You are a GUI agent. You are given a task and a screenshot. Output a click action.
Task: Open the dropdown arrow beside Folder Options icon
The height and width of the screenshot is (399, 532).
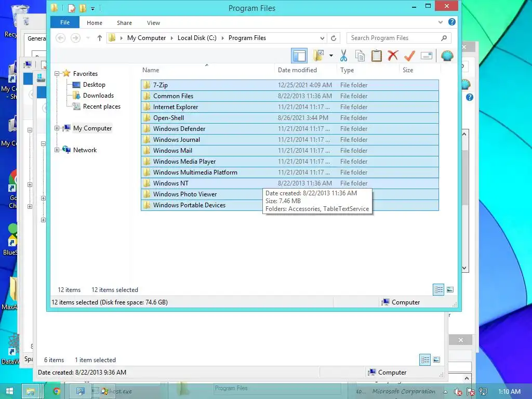tap(331, 56)
